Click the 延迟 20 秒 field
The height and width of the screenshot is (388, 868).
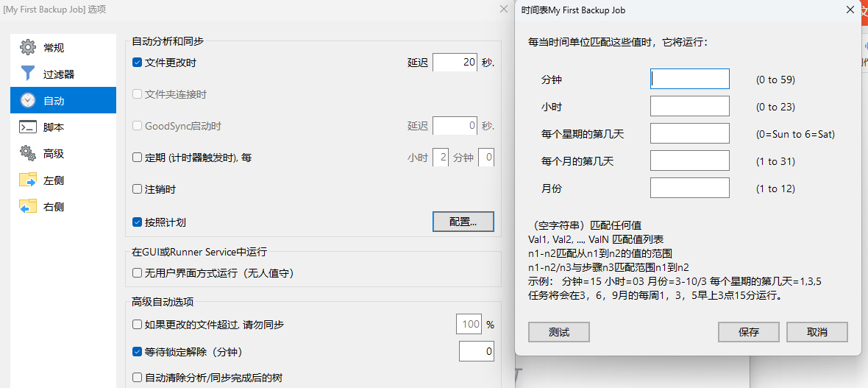(x=455, y=63)
